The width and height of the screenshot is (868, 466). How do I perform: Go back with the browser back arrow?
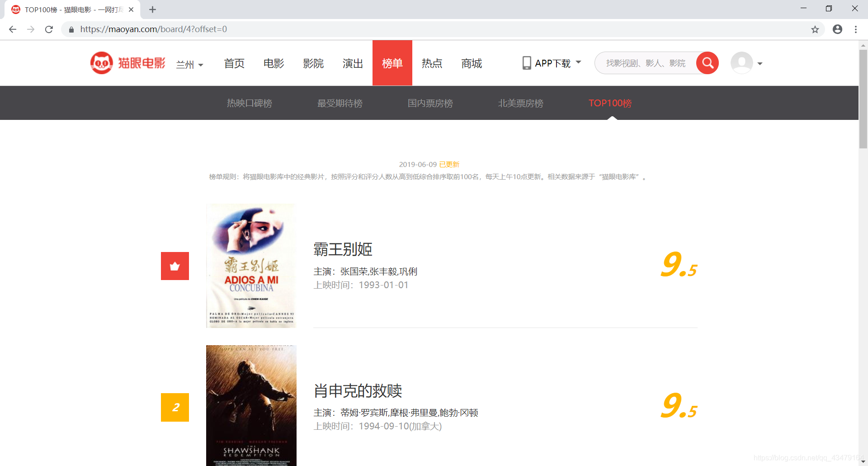coord(13,29)
